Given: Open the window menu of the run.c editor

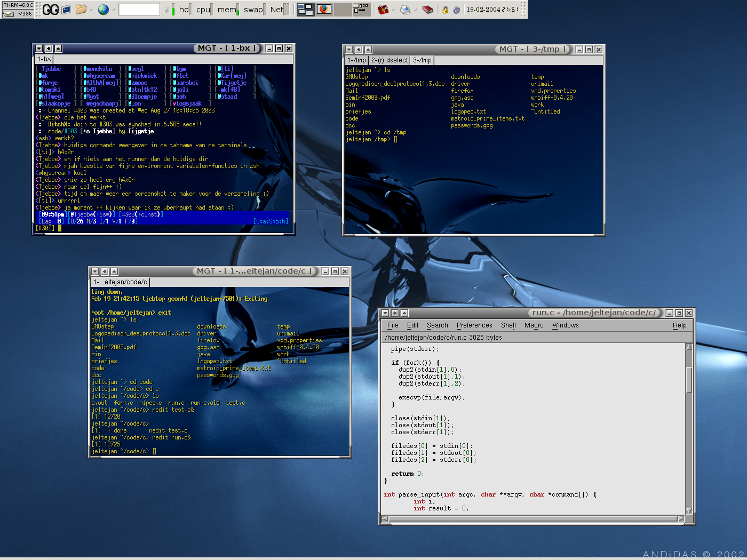Looking at the screenshot, I should pos(385,313).
